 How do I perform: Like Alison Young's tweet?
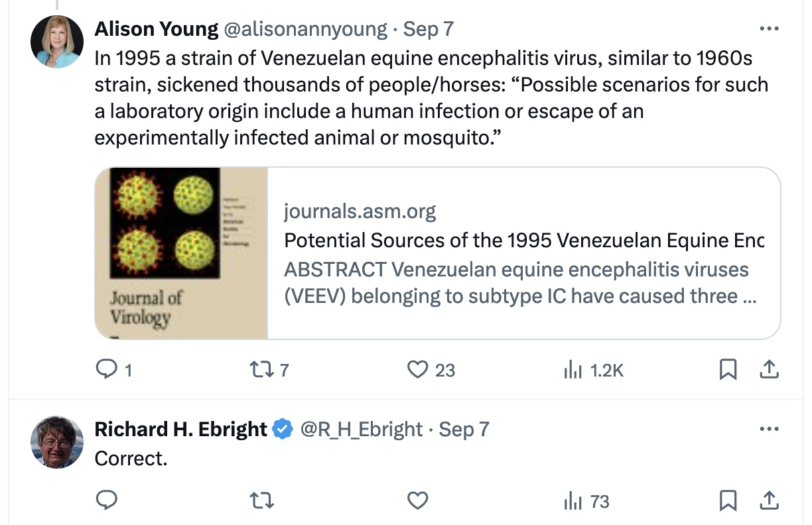[418, 369]
